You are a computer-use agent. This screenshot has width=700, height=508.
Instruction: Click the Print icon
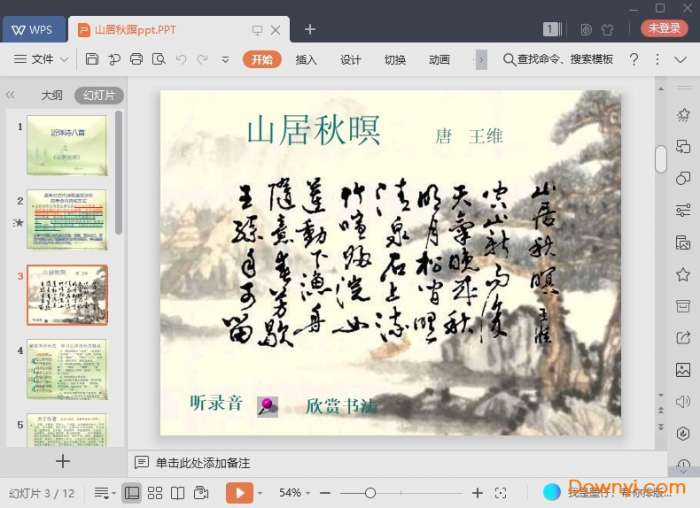click(x=137, y=59)
